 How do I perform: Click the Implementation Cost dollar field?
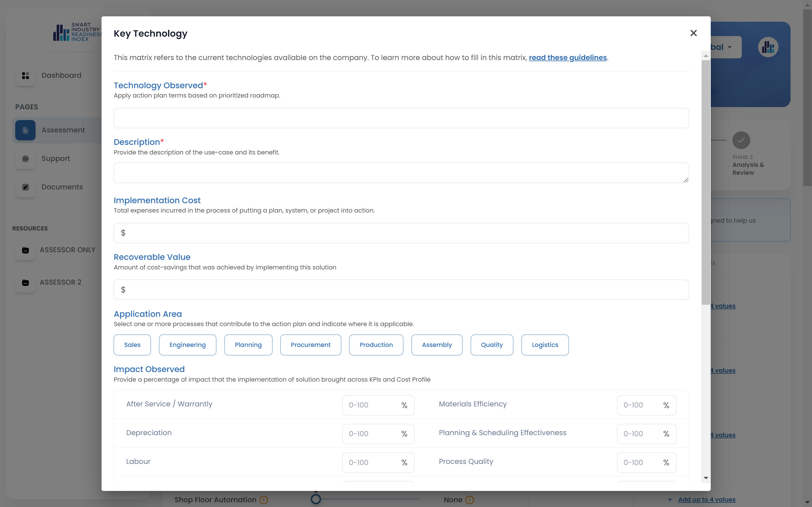coord(401,233)
